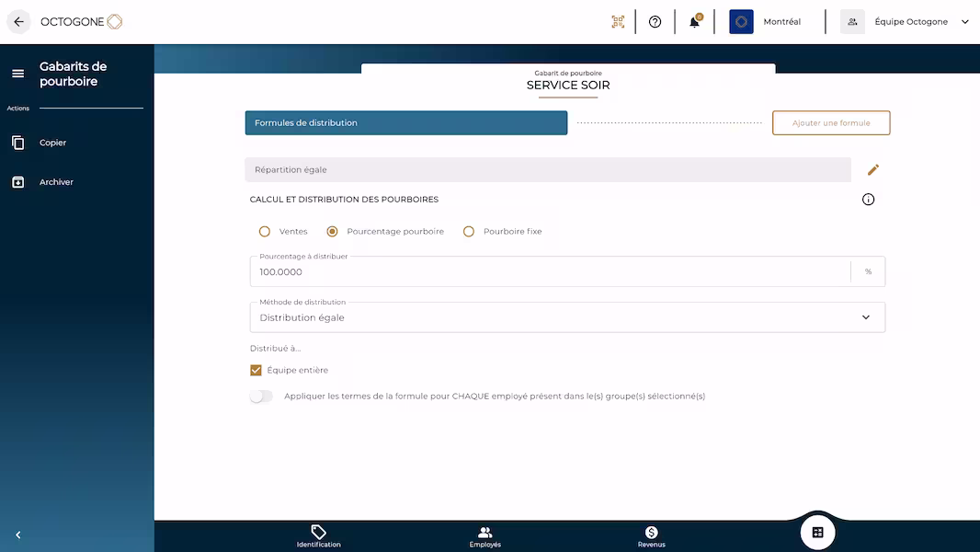Check the Équipe entière checkbox

pyautogui.click(x=256, y=370)
